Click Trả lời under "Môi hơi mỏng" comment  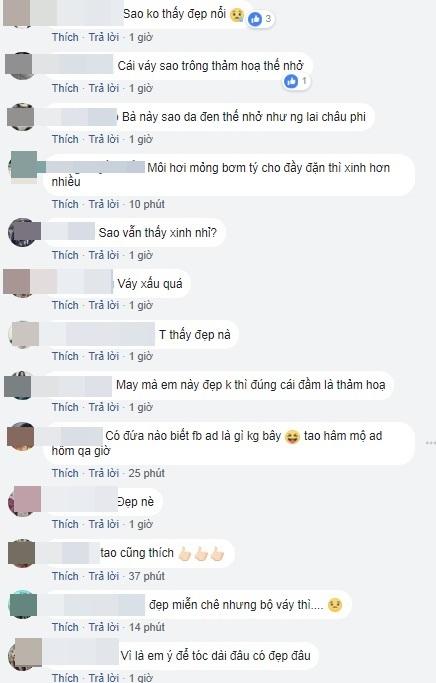[x=104, y=204]
